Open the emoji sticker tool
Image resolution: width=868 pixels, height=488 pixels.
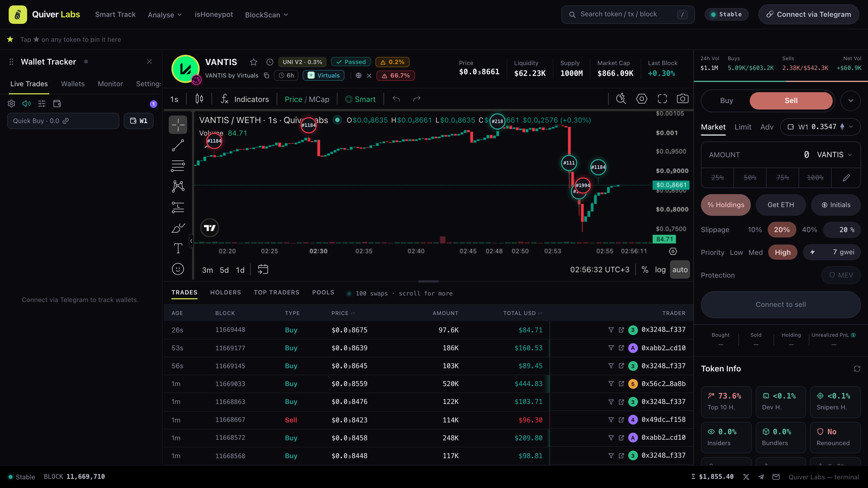point(178,269)
